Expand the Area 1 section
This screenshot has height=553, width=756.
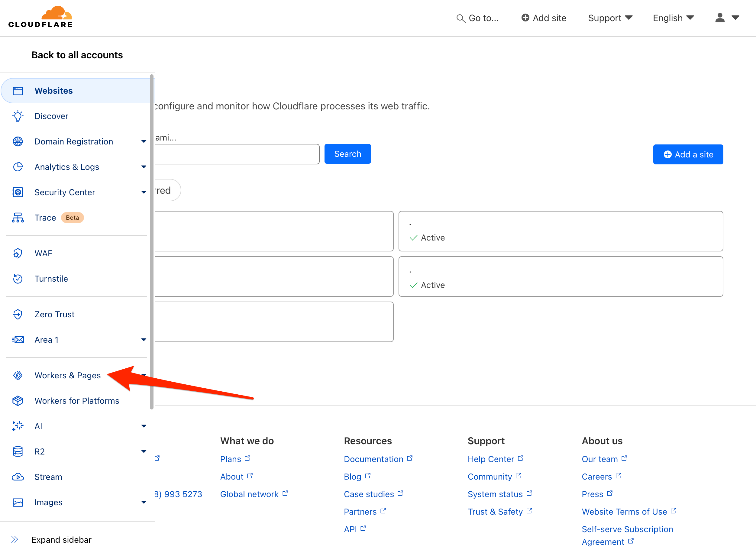pos(144,339)
